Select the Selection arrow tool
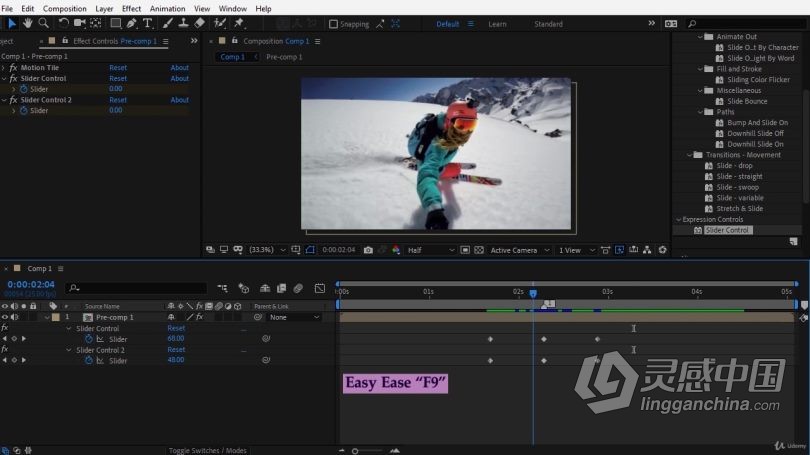The width and height of the screenshot is (810, 455). [11, 23]
